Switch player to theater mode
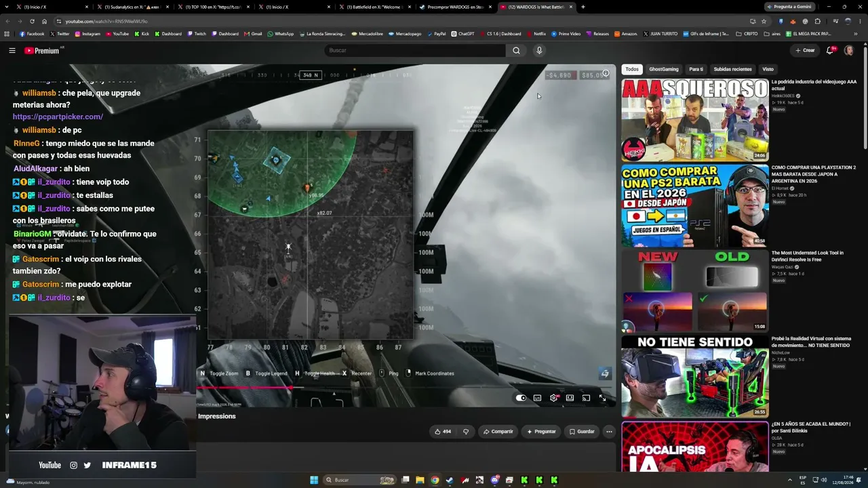 click(x=570, y=398)
